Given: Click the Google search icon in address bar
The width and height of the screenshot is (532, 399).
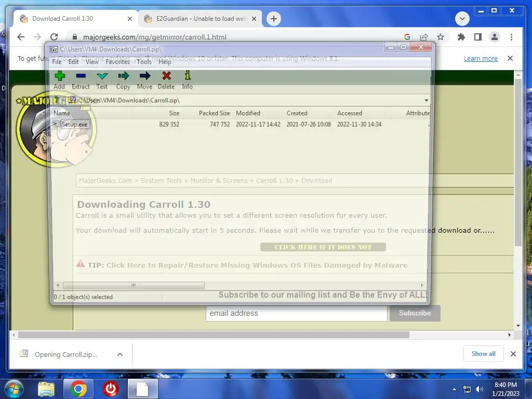Looking at the screenshot, I should click(x=407, y=37).
